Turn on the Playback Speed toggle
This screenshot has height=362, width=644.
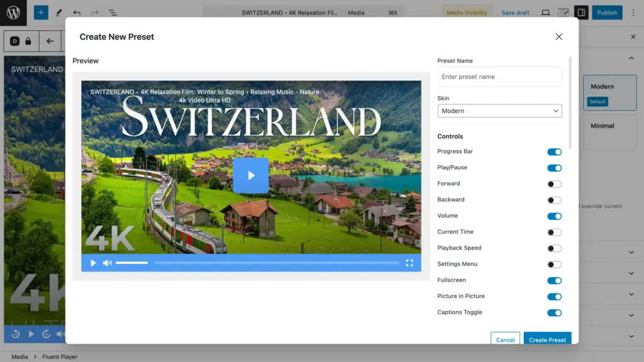click(x=554, y=248)
